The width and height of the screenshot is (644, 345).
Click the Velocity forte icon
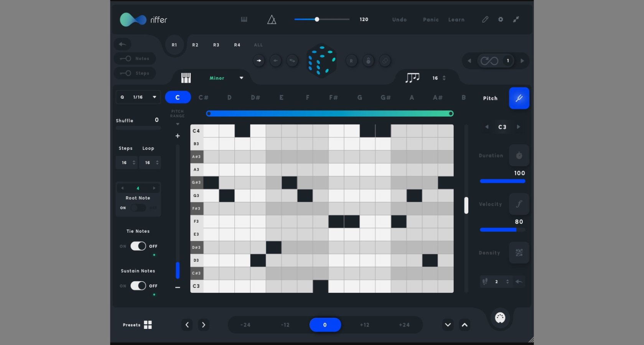coord(519,204)
